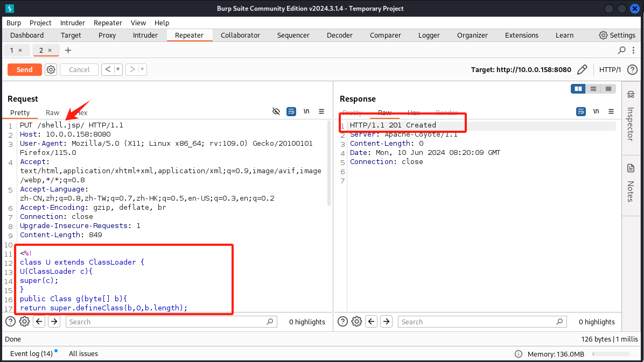Image resolution: width=644 pixels, height=362 pixels.
Task: Select combined tabbed layout view
Action: 608,89
